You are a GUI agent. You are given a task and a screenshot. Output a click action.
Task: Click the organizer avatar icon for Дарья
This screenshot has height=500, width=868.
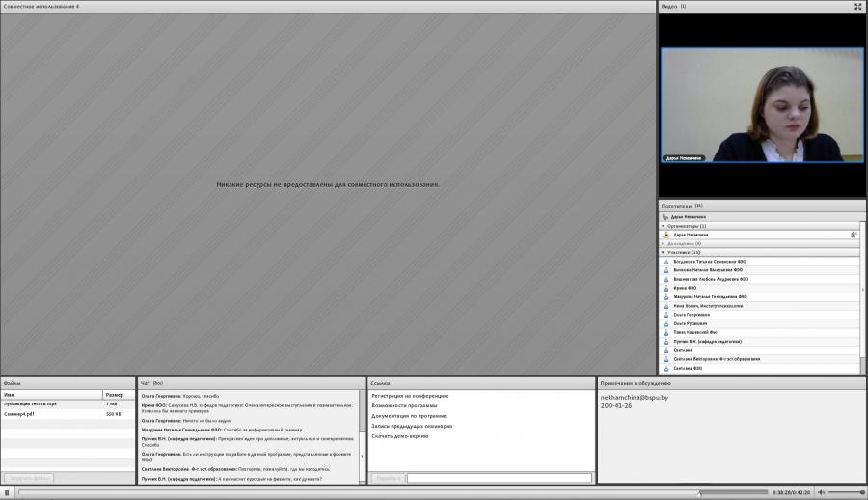(x=665, y=235)
